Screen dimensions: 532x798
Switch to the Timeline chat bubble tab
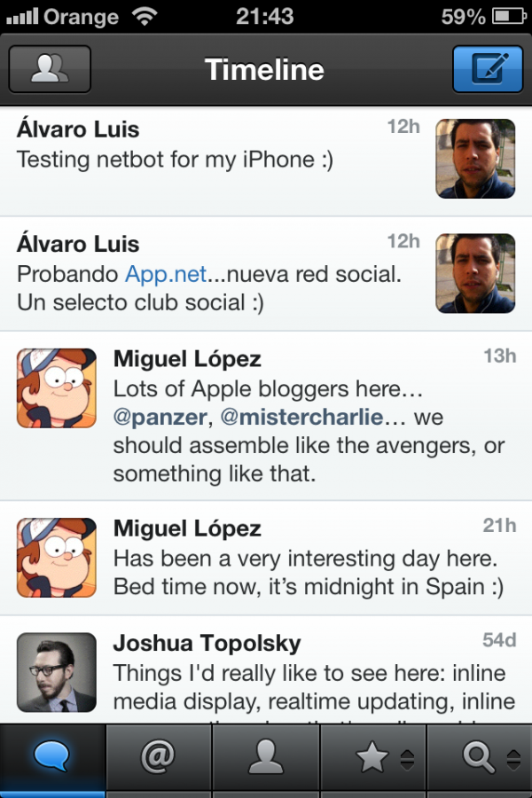pos(52,756)
